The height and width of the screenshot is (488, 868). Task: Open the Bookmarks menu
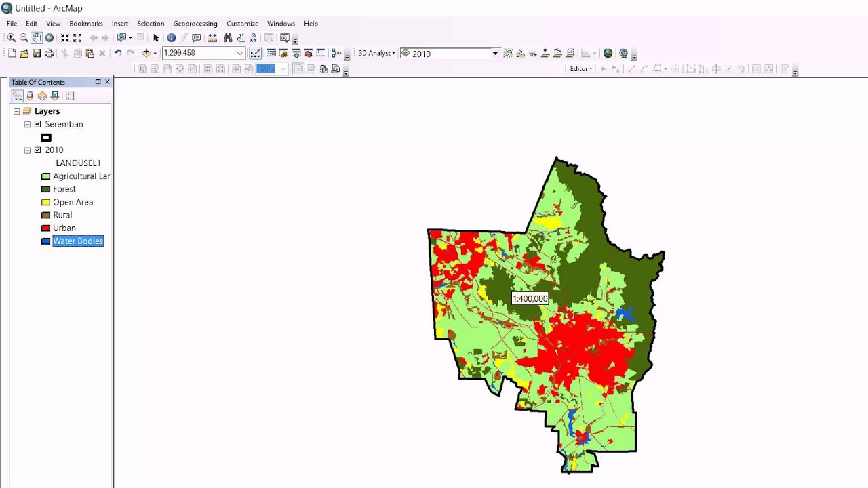(x=86, y=24)
